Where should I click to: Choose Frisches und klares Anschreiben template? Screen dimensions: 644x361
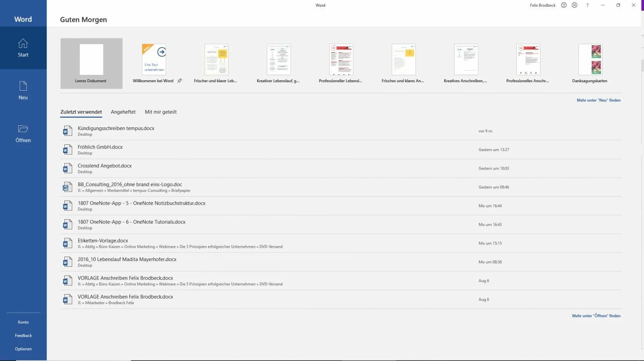(403, 63)
